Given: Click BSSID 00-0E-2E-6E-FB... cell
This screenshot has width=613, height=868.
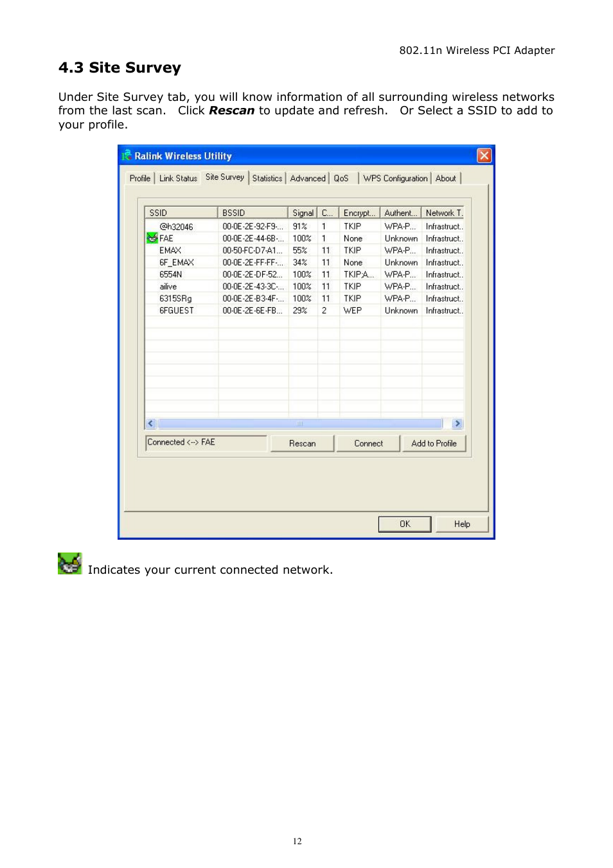Looking at the screenshot, I should coord(253,310).
